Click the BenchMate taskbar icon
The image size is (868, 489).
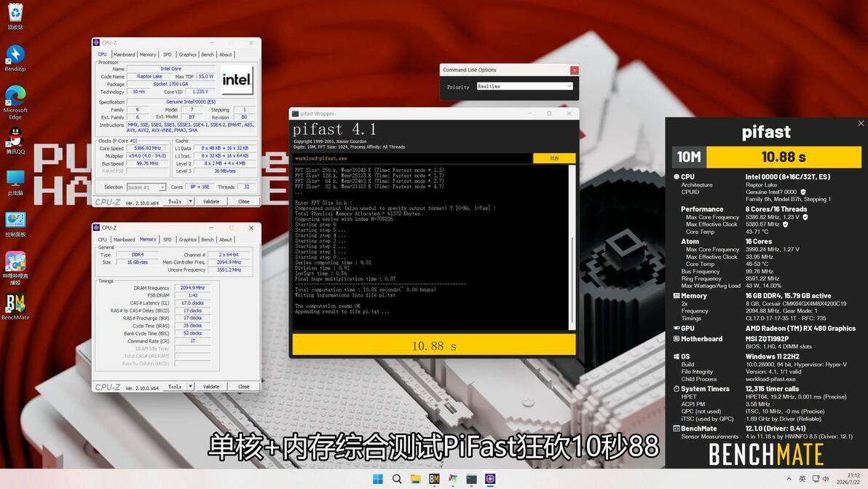[434, 479]
